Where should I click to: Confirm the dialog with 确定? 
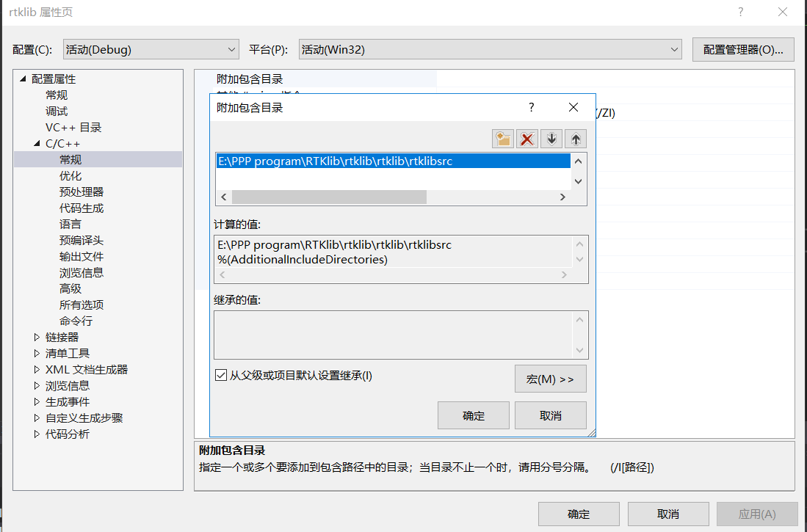coord(474,415)
